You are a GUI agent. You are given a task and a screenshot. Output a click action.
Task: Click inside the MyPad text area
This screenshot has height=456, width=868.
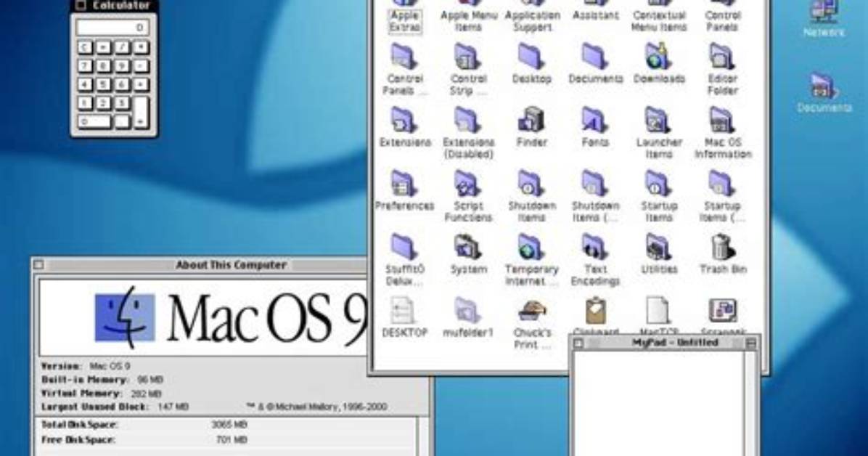click(659, 404)
